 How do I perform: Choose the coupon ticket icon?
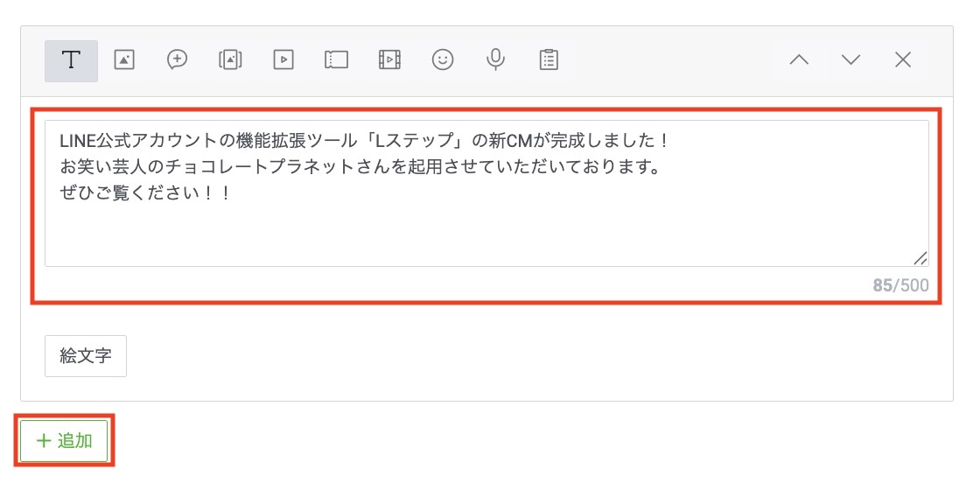336,60
